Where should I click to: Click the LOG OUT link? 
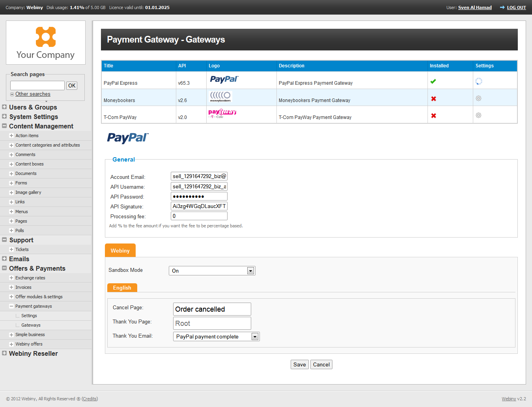click(x=516, y=7)
